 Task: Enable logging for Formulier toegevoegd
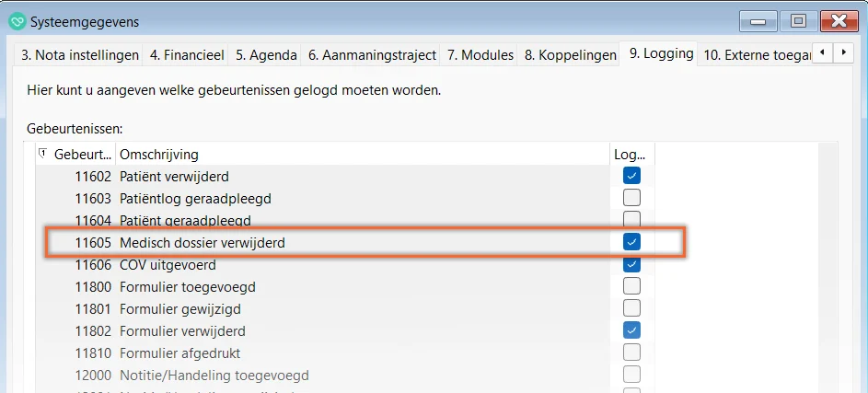[x=631, y=286]
